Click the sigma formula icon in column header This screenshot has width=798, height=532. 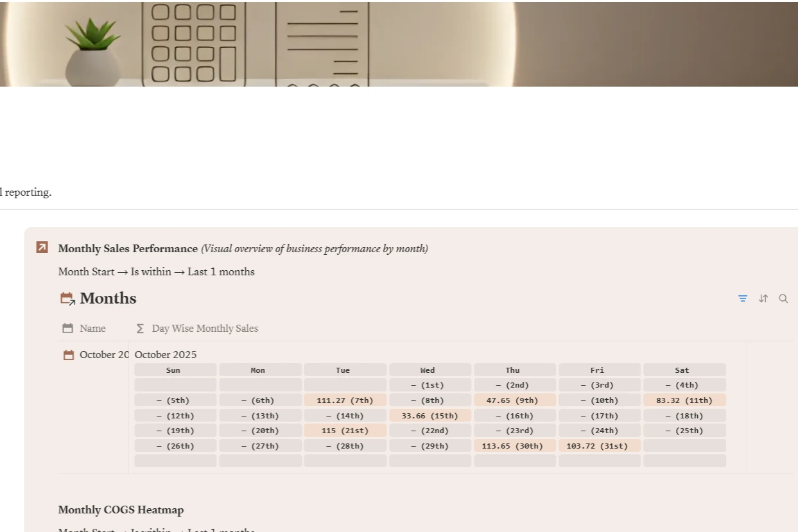tap(140, 329)
